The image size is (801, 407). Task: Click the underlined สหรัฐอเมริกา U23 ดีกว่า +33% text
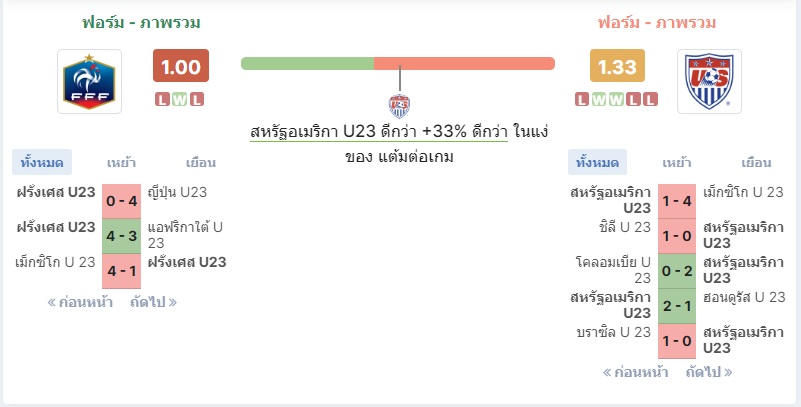coord(379,132)
